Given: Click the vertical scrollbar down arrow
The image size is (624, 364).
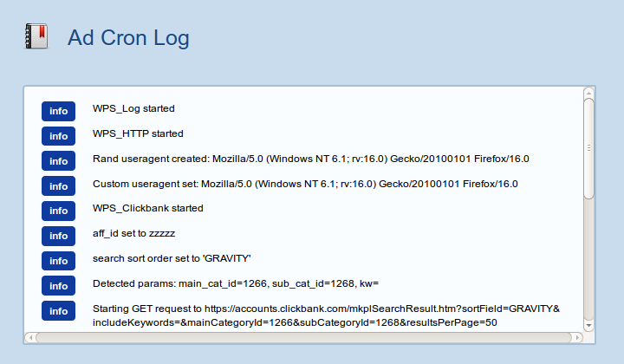Looking at the screenshot, I should click(589, 325).
